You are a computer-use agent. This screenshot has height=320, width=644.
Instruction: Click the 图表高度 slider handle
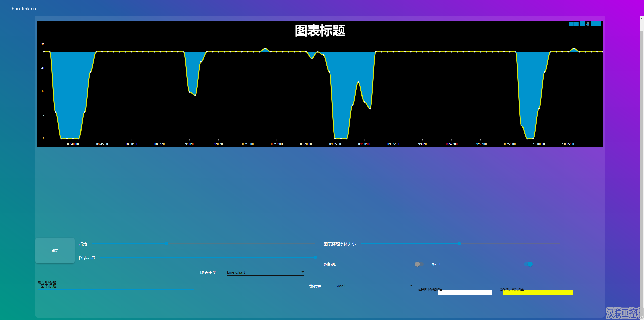(315, 257)
